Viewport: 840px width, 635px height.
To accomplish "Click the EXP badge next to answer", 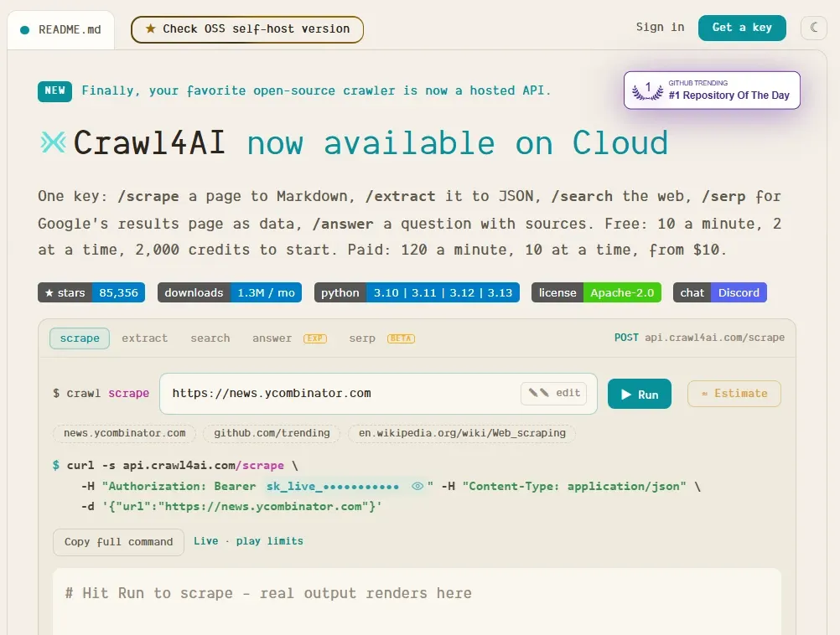I will point(315,338).
